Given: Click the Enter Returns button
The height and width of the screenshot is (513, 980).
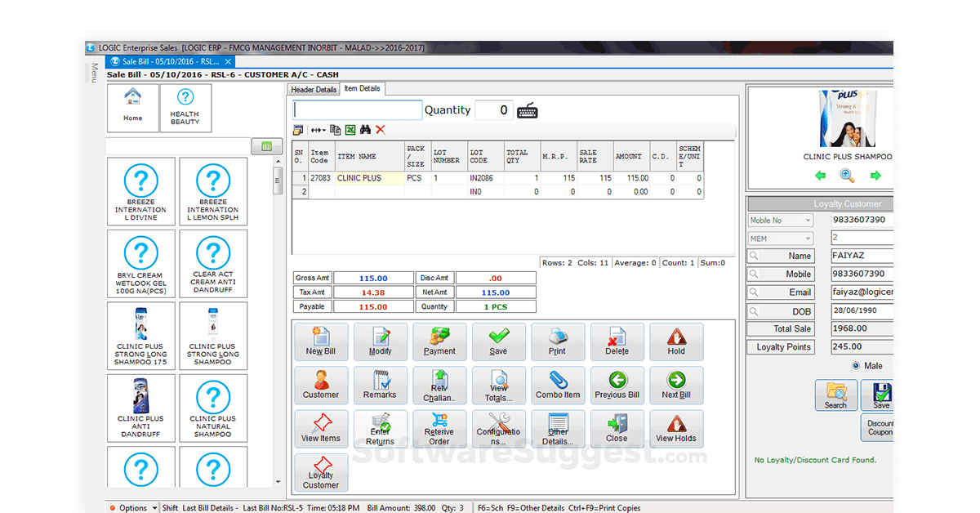Looking at the screenshot, I should click(x=381, y=429).
